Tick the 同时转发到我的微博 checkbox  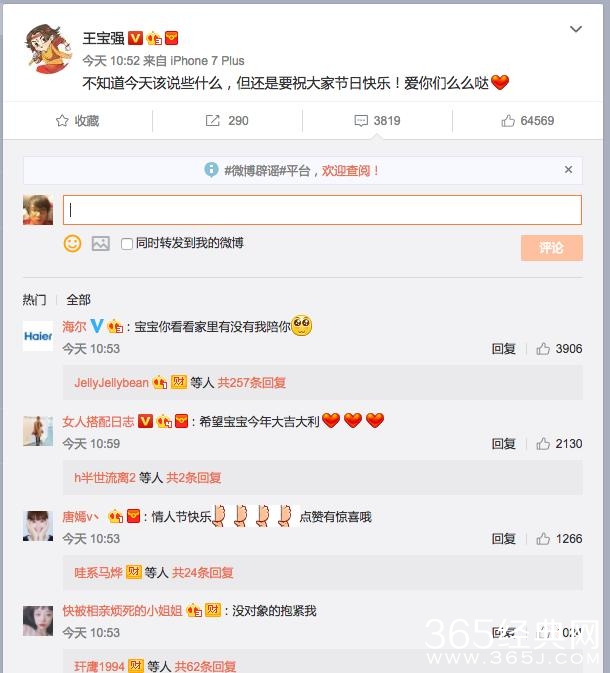(127, 244)
